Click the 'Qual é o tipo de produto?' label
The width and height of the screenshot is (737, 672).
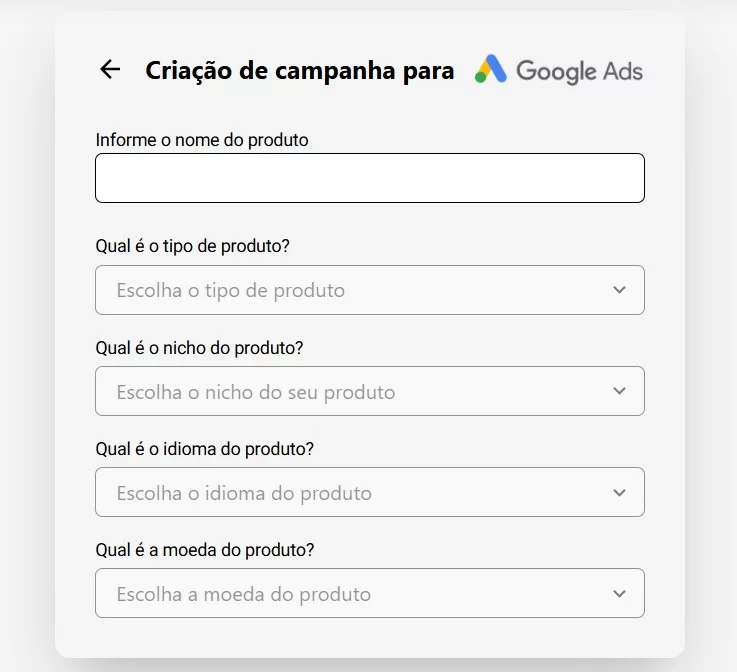coord(199,246)
